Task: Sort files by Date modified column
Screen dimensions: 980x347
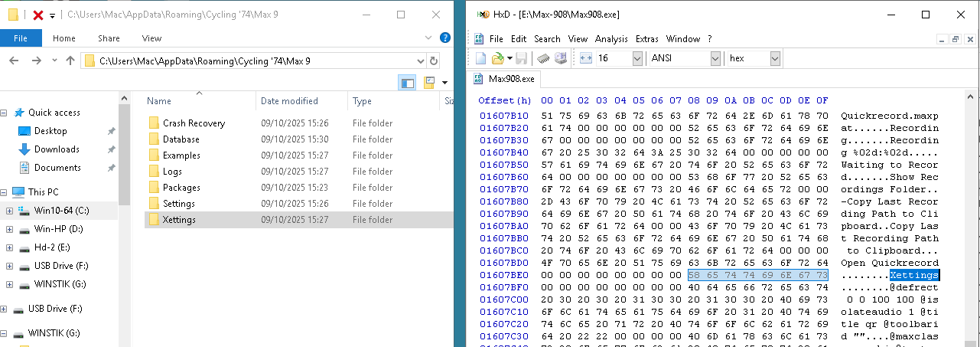Action: 289,101
